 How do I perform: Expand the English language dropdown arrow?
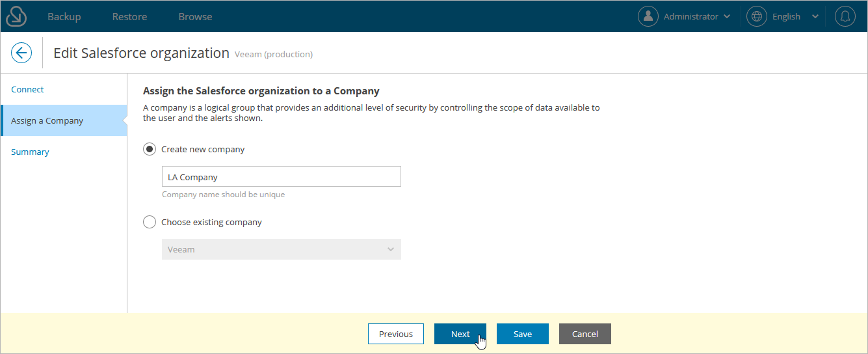pyautogui.click(x=815, y=17)
